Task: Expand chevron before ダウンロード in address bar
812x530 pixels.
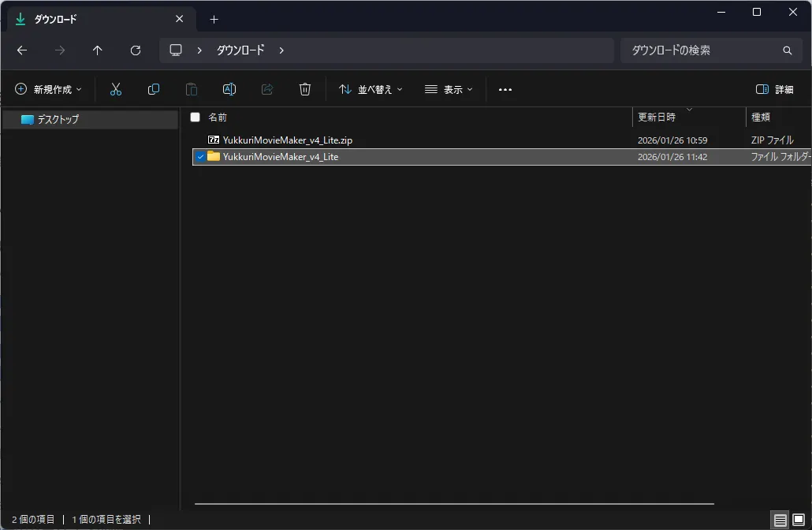Action: pyautogui.click(x=199, y=50)
